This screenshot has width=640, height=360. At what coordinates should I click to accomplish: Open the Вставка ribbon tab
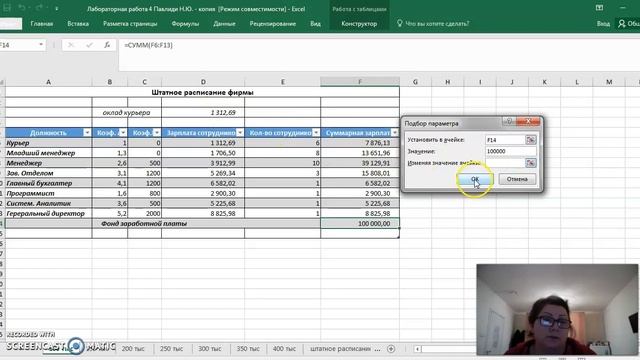coord(78,24)
